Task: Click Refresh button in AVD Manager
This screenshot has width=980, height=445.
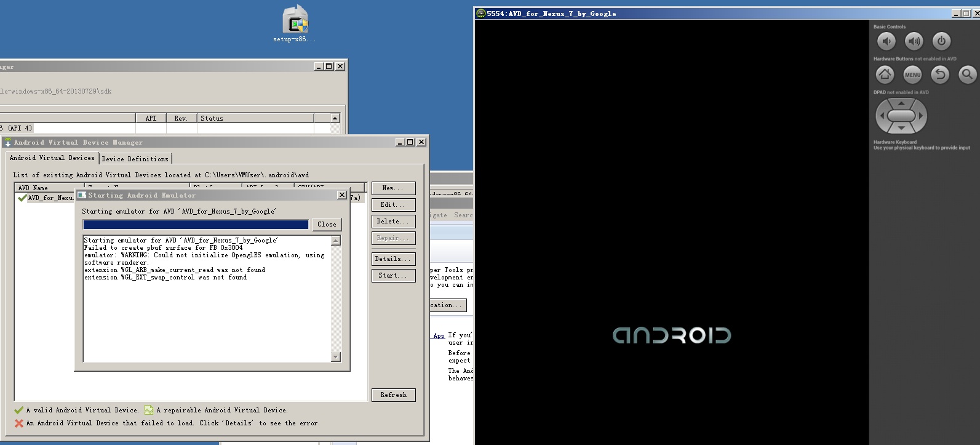Action: (x=393, y=395)
